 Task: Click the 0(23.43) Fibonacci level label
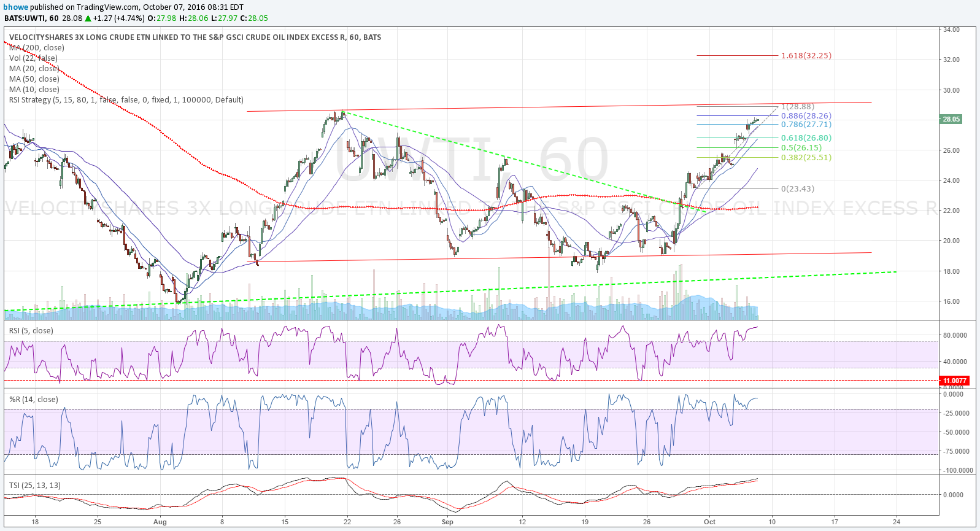pos(798,189)
